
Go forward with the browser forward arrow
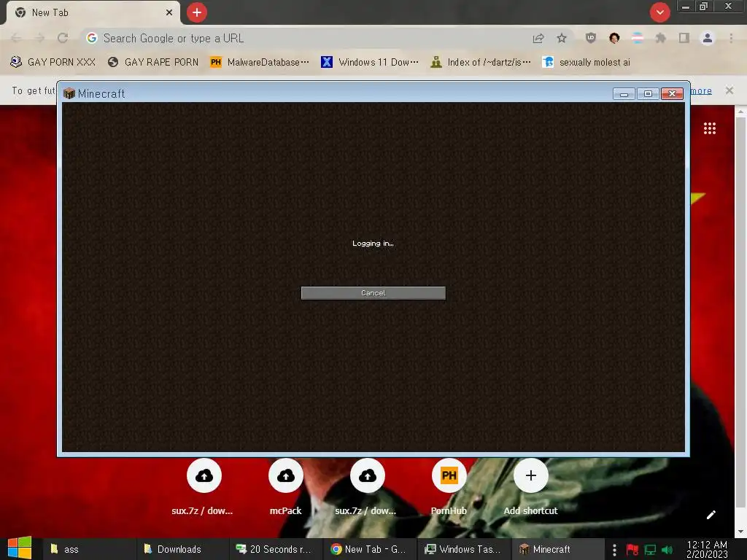pos(39,38)
